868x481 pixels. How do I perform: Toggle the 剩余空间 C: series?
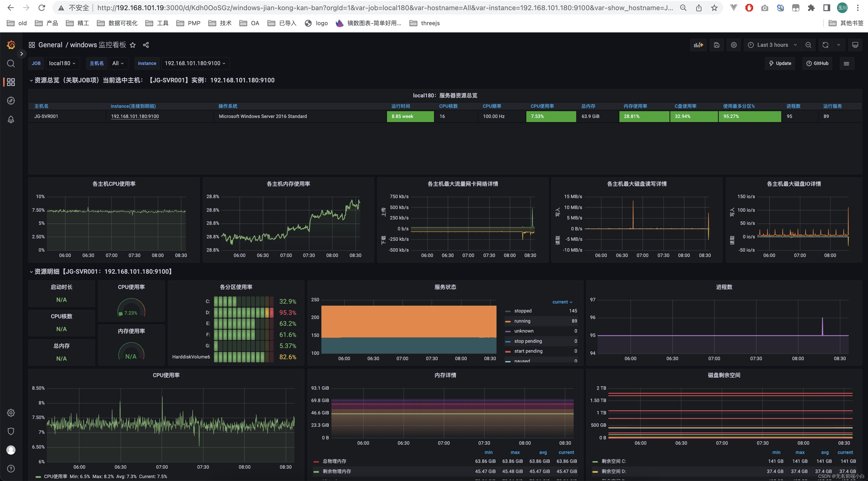coord(614,461)
